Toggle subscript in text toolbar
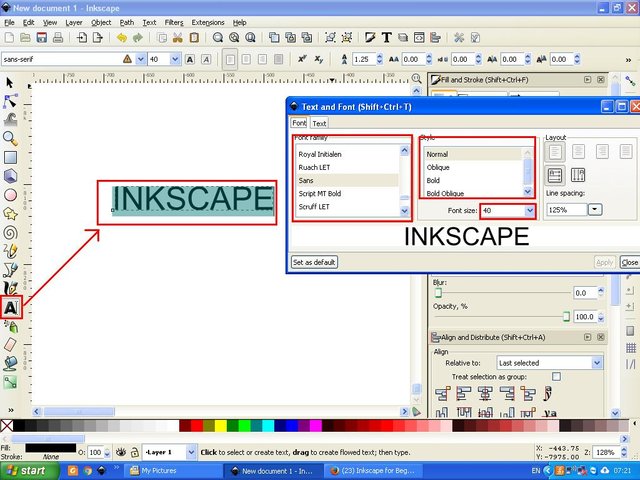This screenshot has height=480, width=640. pos(319,60)
